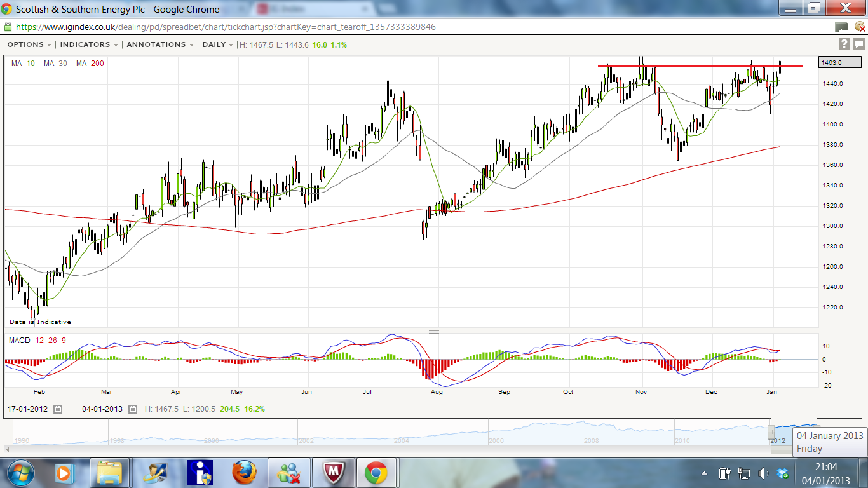
Task: Open blue information shield taskbar icon
Action: coord(200,473)
